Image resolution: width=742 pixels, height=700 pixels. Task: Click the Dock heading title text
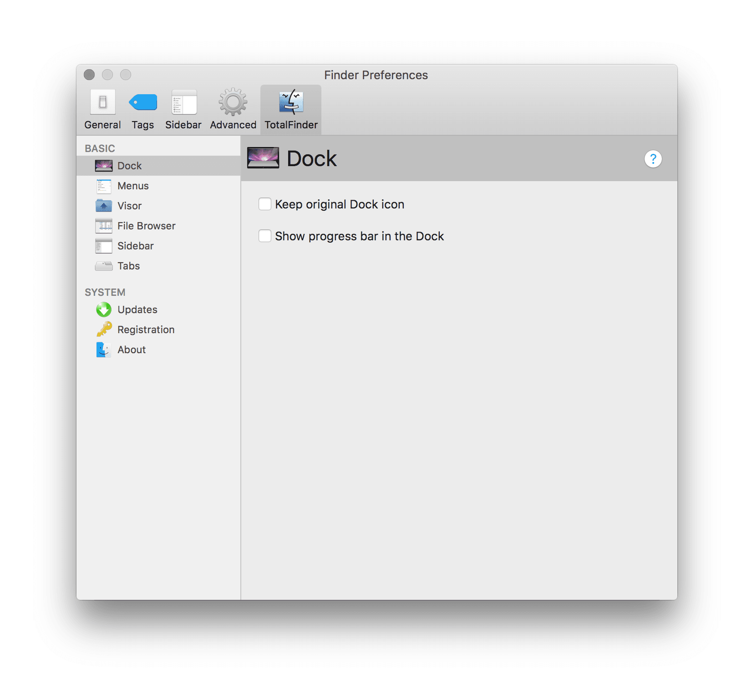[312, 158]
